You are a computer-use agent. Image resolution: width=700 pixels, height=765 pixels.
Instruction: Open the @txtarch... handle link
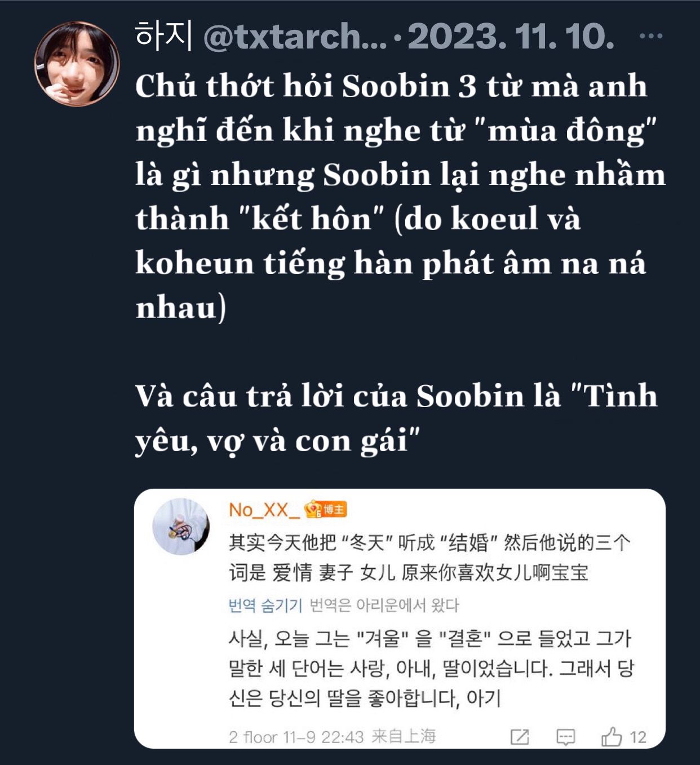(295, 37)
